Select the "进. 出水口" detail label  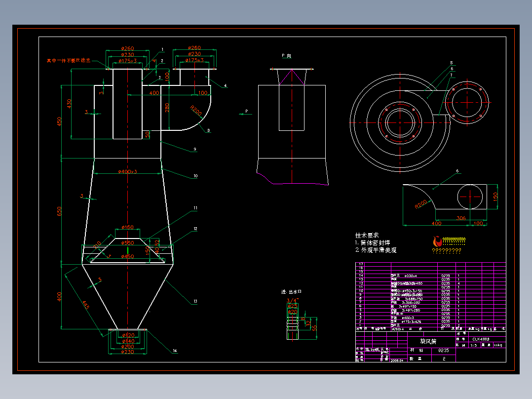291,292
